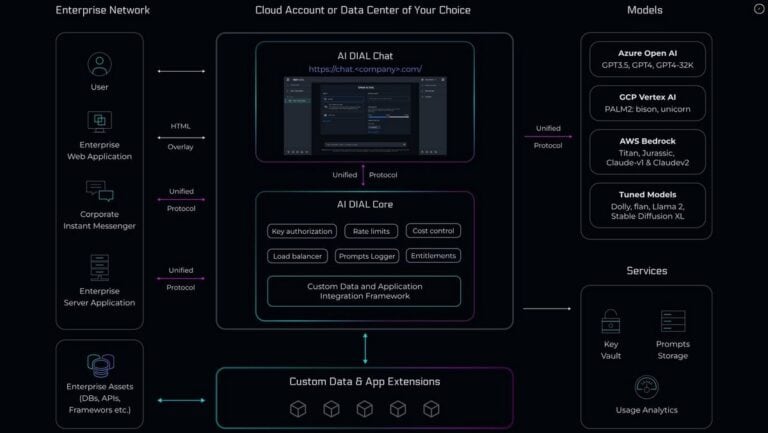Click the Tuned Models card title
The width and height of the screenshot is (768, 433).
tap(648, 194)
